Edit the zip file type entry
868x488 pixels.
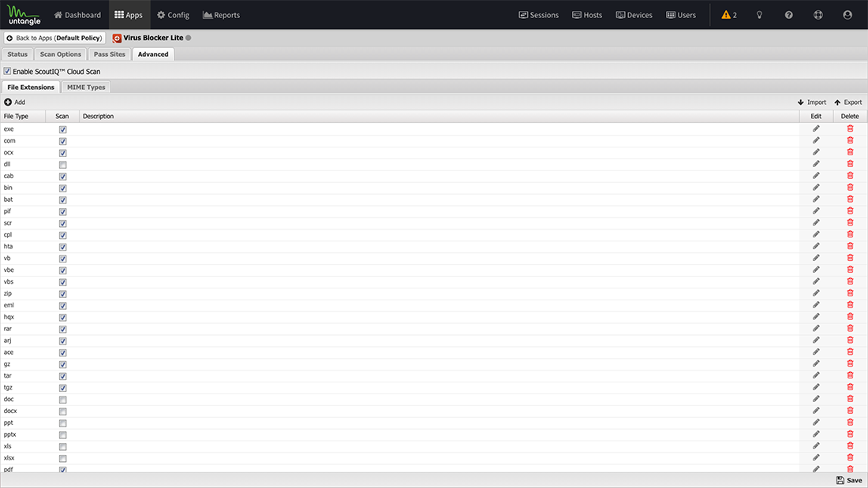tap(816, 293)
